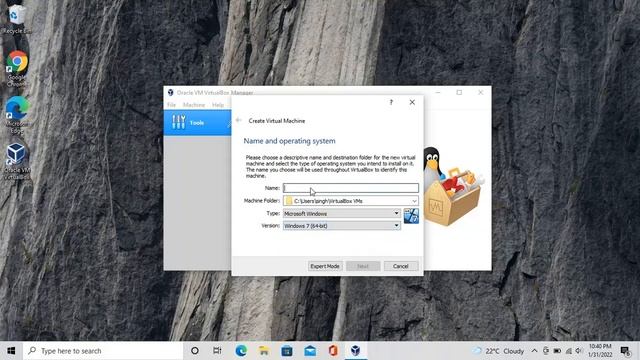Open Cortana circle on taskbar
The width and height of the screenshot is (640, 360).
[x=195, y=351]
